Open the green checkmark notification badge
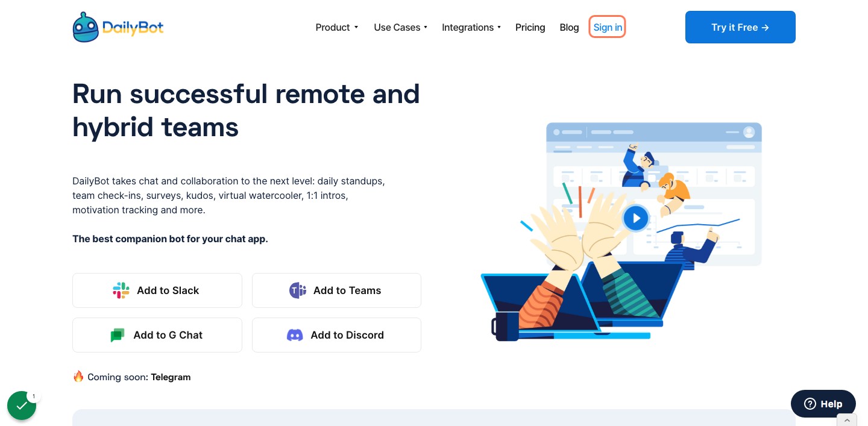 pos(22,406)
